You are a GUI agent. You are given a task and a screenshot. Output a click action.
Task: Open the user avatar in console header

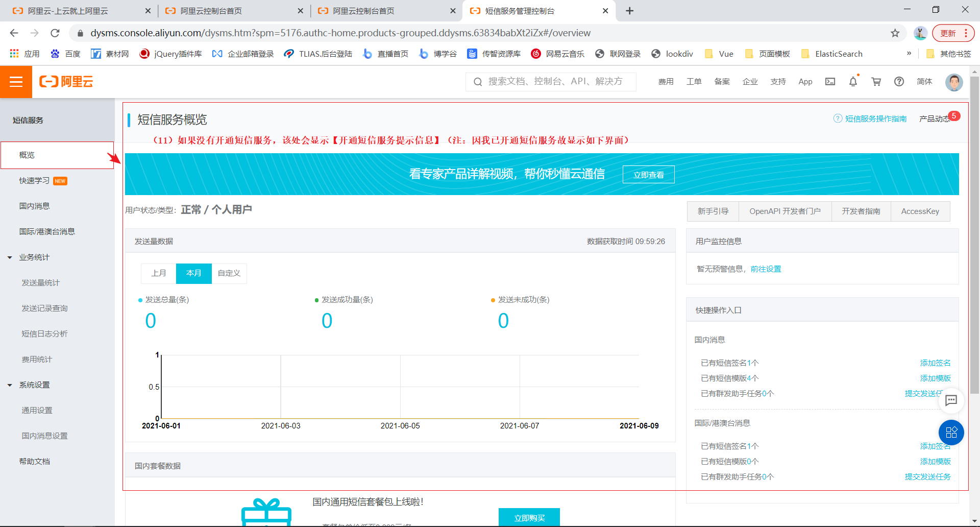pyautogui.click(x=953, y=82)
